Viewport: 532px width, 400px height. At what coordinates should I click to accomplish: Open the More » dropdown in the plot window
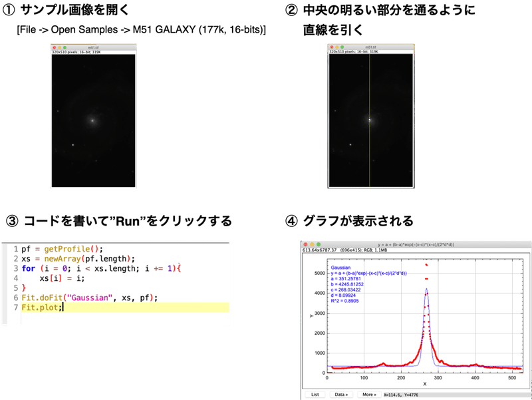[369, 395]
